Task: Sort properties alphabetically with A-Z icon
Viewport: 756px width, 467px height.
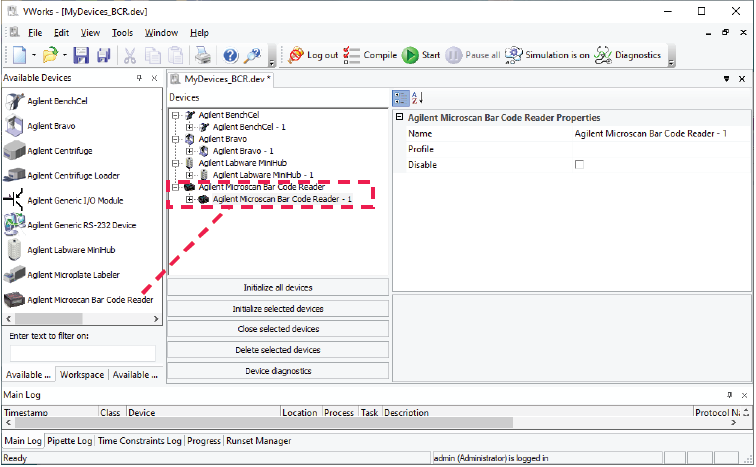Action: (418, 98)
